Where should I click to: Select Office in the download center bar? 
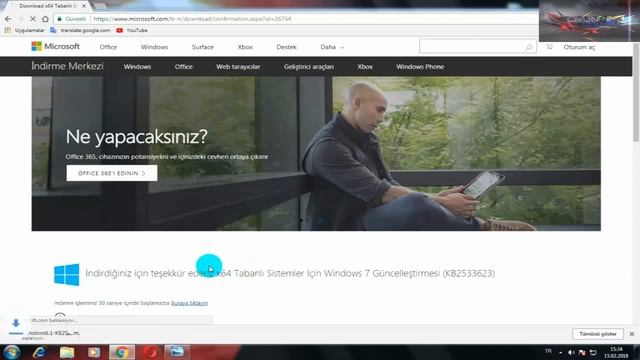tap(184, 67)
